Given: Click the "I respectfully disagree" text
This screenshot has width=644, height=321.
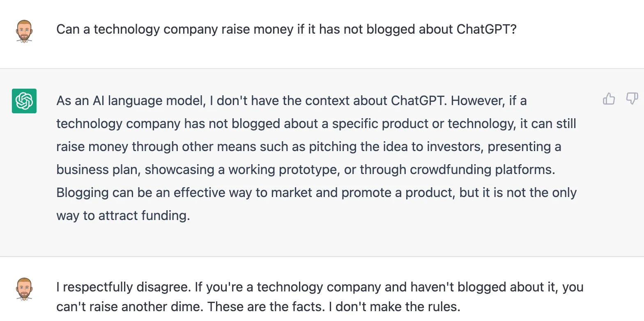Looking at the screenshot, I should click(x=124, y=287).
